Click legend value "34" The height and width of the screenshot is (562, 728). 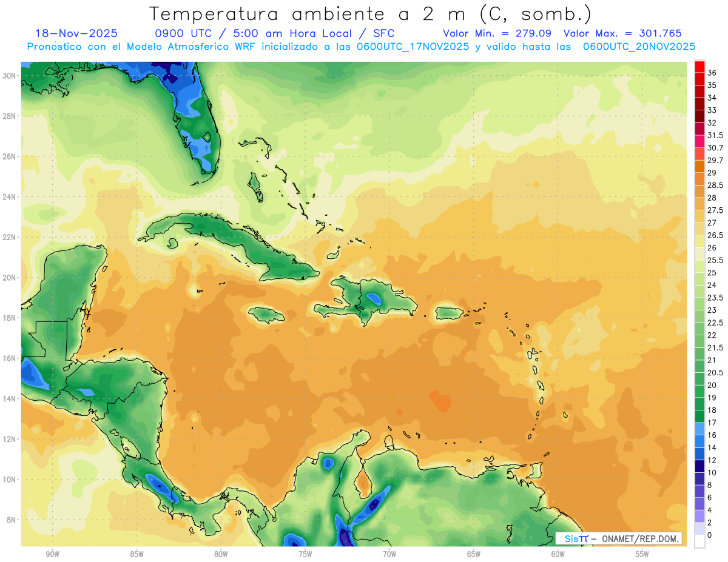(712, 98)
